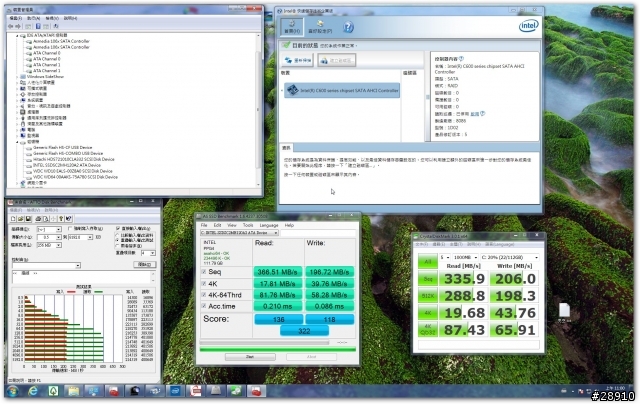Select the I/O Comparison radio button in ATTO
Screen dimensions: 640x404
[x=117, y=235]
